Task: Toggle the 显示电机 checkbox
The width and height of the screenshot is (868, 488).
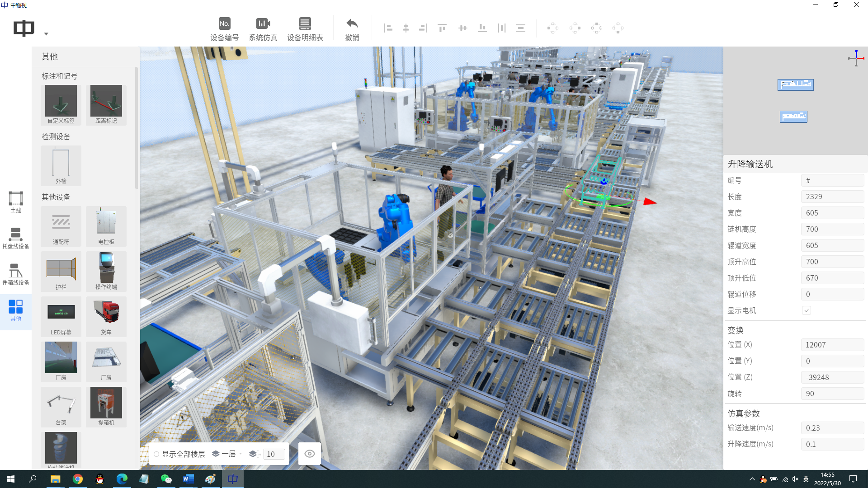Action: pyautogui.click(x=806, y=310)
